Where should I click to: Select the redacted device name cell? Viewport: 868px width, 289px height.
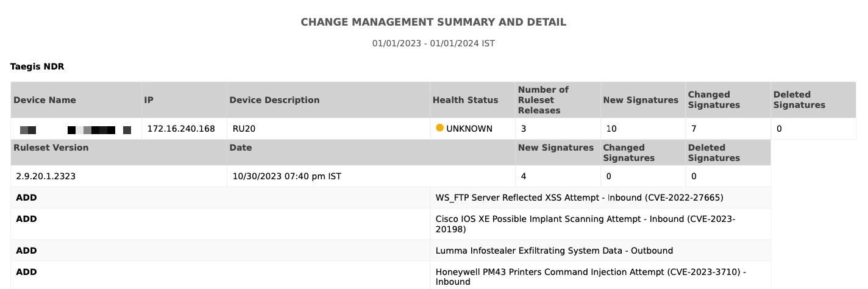[x=76, y=130]
